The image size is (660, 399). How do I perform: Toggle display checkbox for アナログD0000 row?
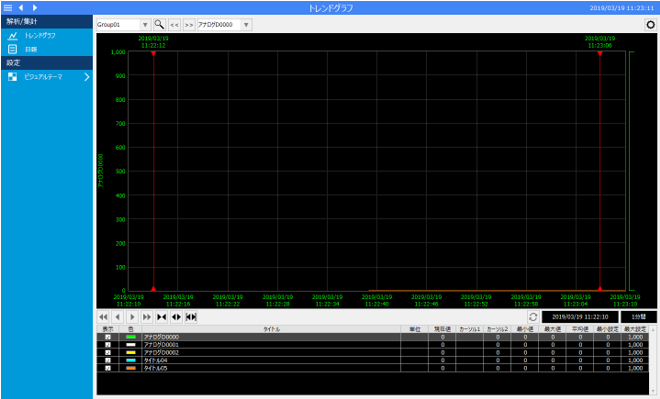(x=108, y=337)
